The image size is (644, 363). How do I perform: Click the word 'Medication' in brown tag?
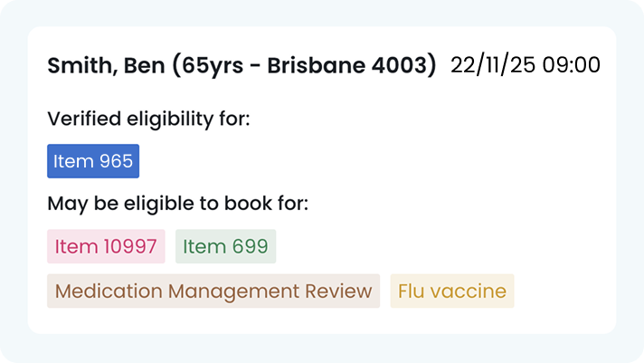coord(109,291)
